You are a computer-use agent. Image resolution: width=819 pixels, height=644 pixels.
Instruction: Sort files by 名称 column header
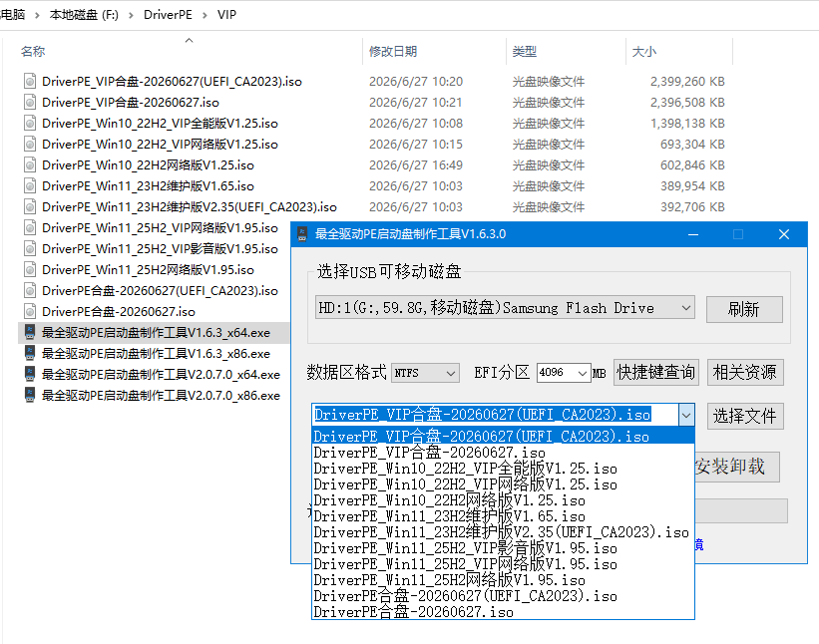coord(33,51)
